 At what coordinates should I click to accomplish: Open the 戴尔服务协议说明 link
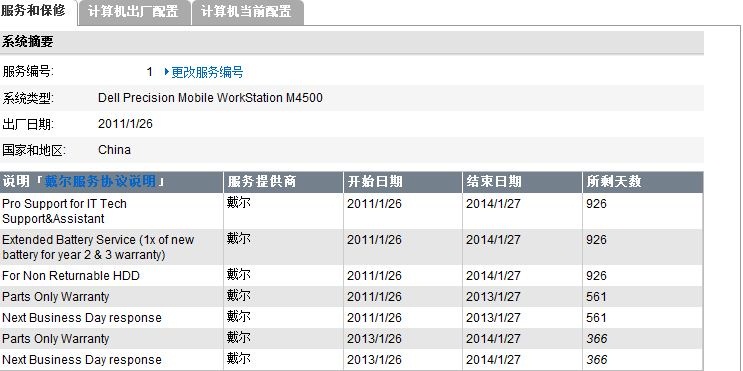100,181
